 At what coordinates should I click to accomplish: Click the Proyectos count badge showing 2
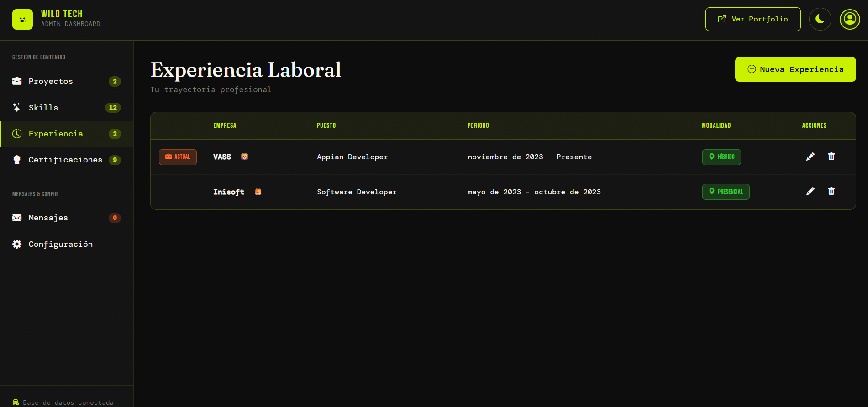pyautogui.click(x=115, y=81)
